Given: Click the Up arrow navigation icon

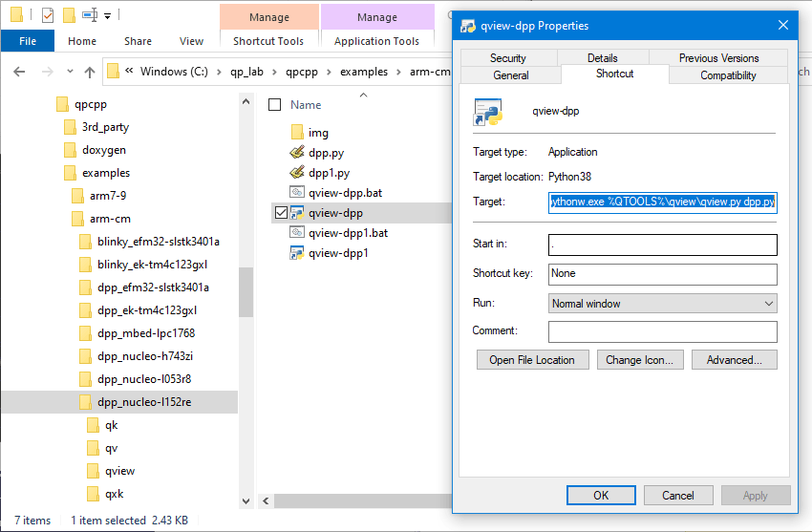Looking at the screenshot, I should 90,72.
